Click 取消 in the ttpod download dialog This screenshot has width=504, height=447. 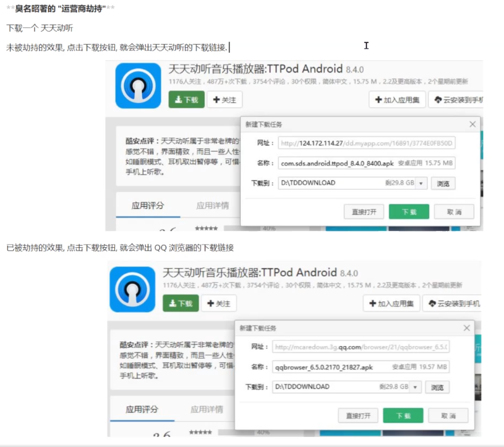[x=454, y=212]
